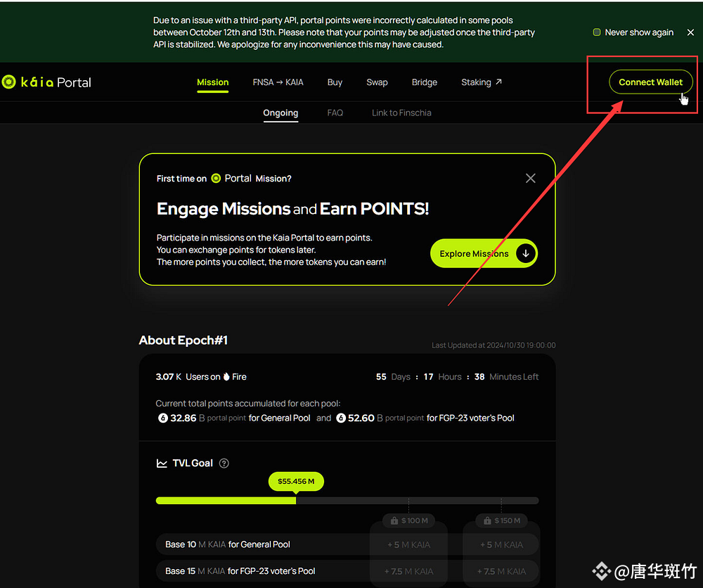Go to the Buy page
This screenshot has height=588, width=703.
[335, 82]
